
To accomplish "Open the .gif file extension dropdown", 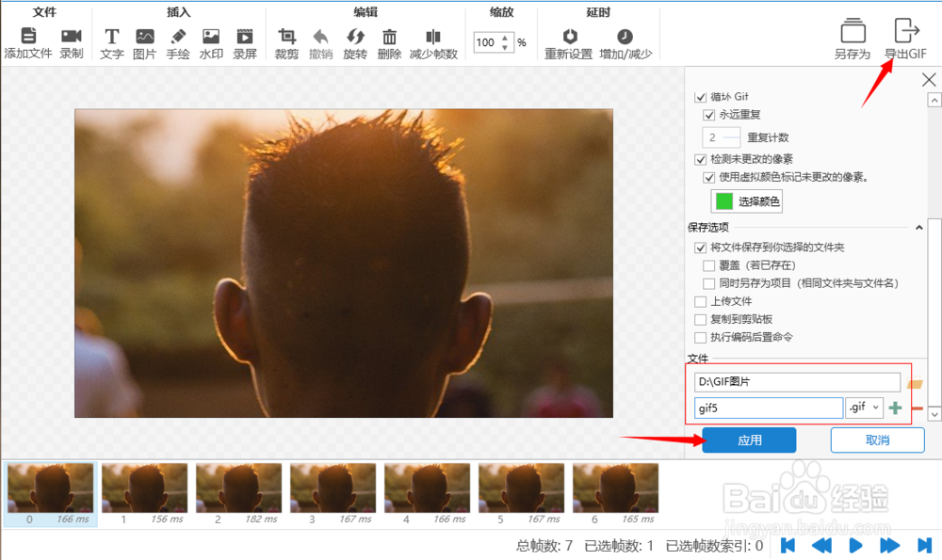I will (864, 407).
